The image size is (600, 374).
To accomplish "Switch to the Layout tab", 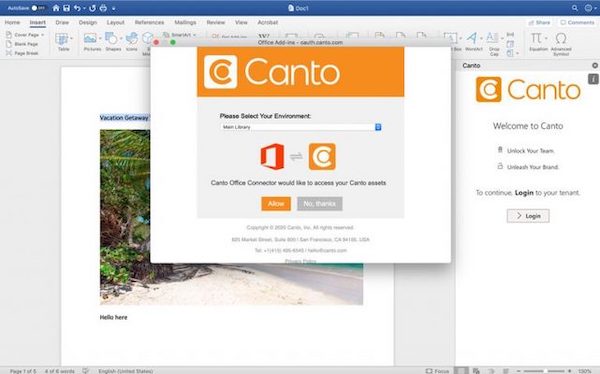I will [x=115, y=23].
